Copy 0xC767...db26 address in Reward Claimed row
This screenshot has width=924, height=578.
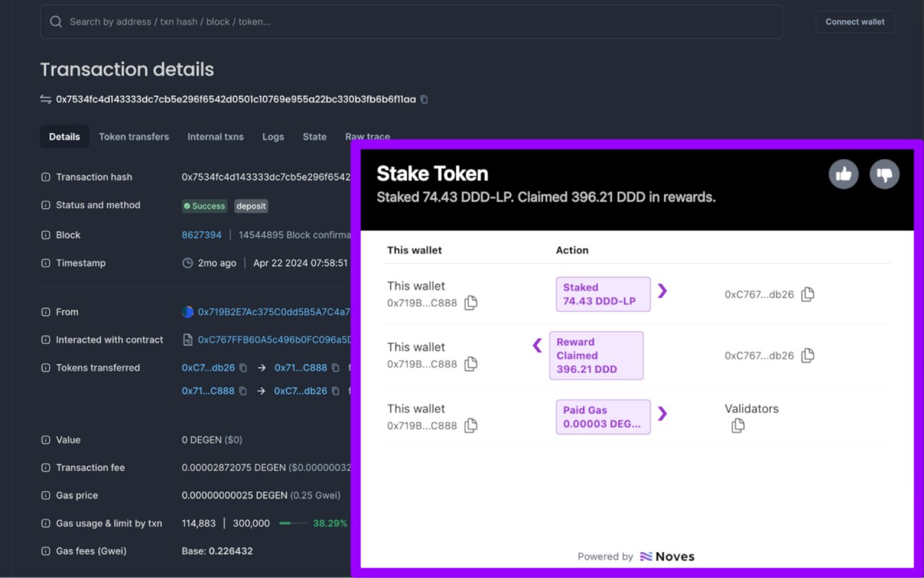808,355
